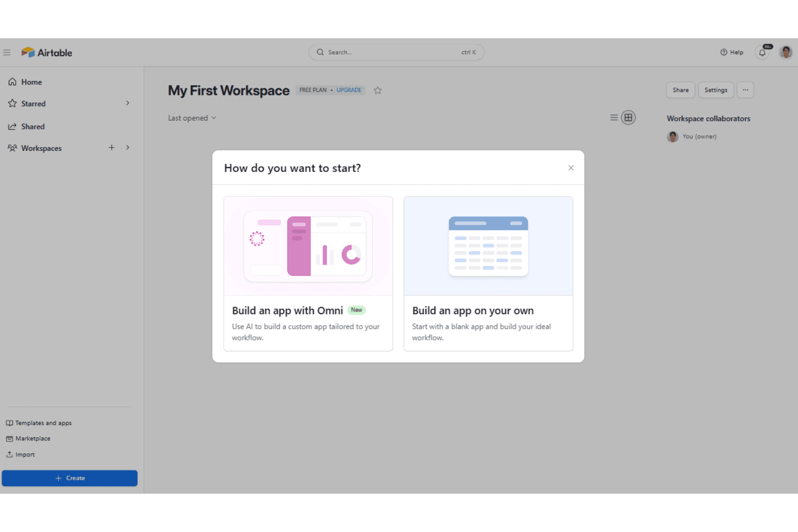The height and width of the screenshot is (532, 798).
Task: Expand the Starred section
Action: point(128,103)
